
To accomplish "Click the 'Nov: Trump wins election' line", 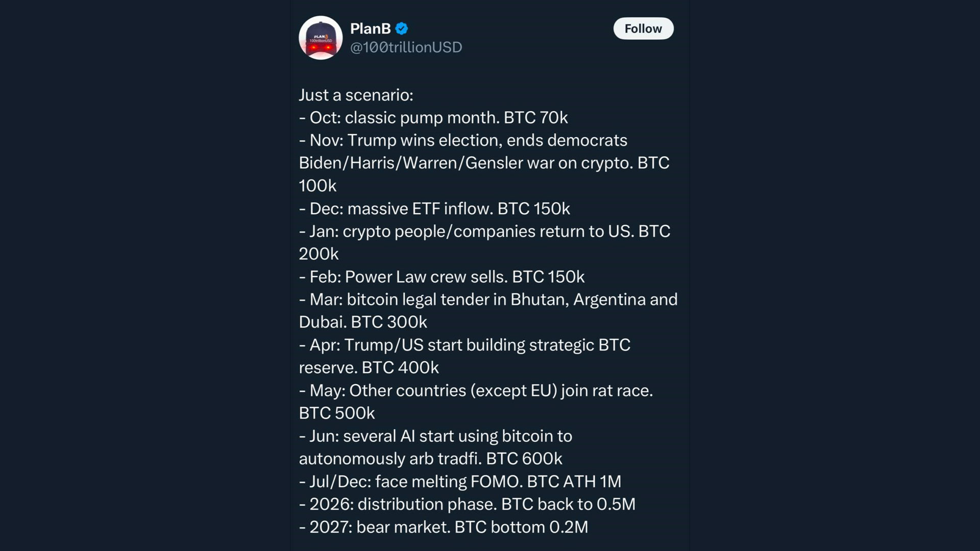I will [462, 140].
